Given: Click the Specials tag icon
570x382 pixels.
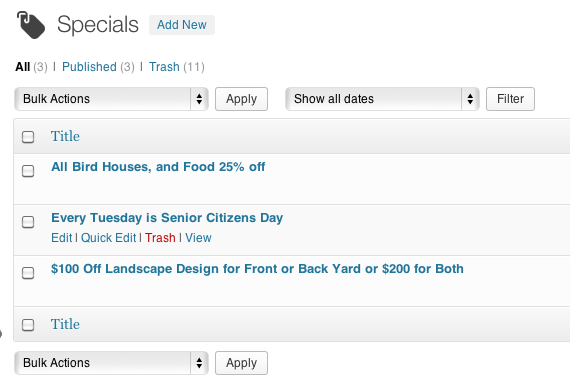Looking at the screenshot, I should click(31, 25).
